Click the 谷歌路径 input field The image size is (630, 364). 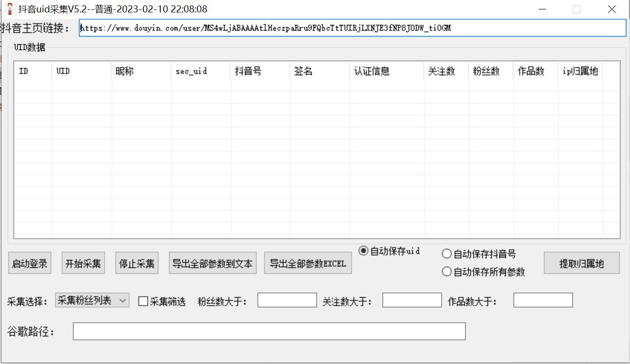269,331
